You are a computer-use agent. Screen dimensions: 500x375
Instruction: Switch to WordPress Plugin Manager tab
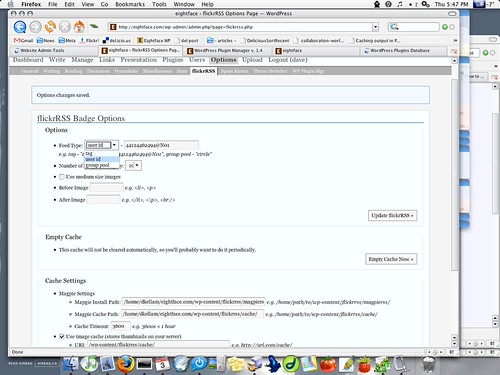[227, 51]
